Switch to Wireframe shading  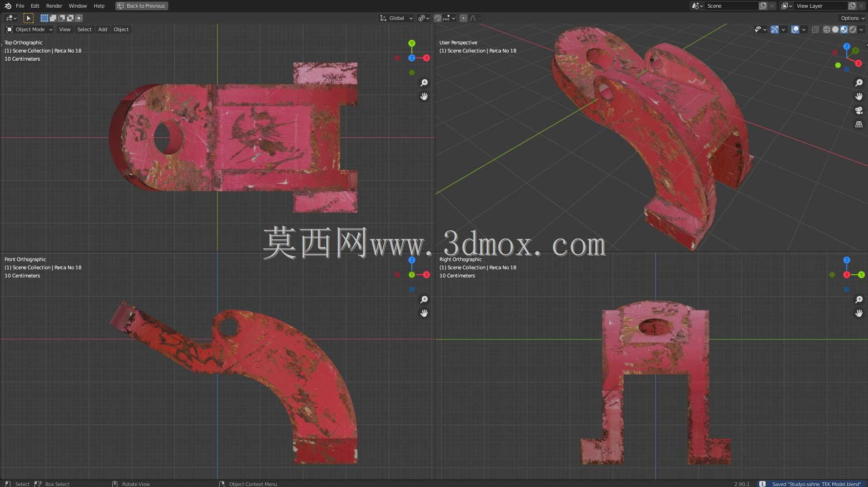tap(827, 29)
